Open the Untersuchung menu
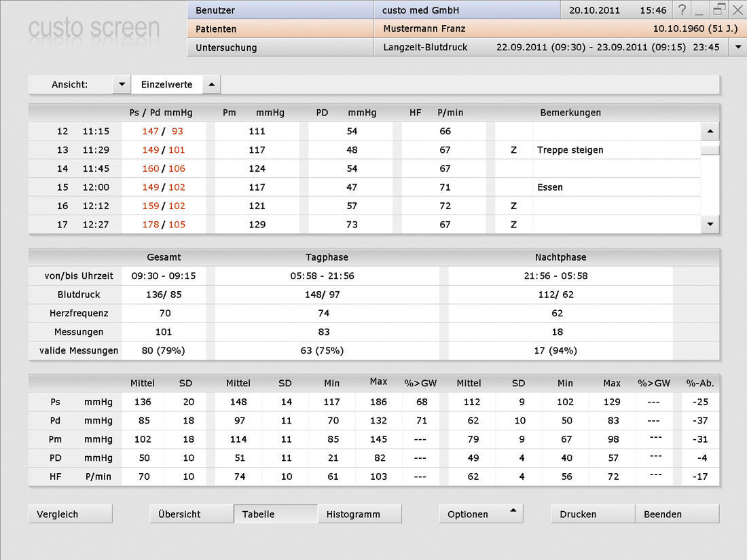This screenshot has height=560, width=747. tap(280, 47)
